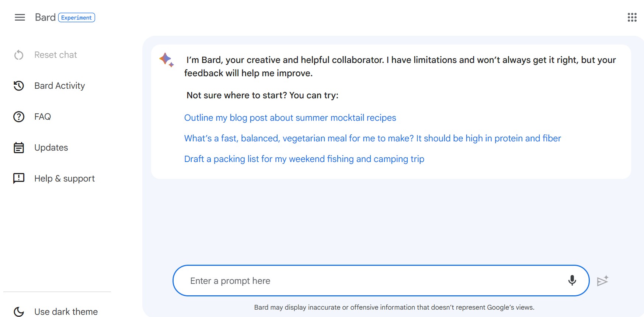This screenshot has width=644, height=317.
Task: Select the vegetarian meal prompt suggestion
Action: tap(372, 138)
